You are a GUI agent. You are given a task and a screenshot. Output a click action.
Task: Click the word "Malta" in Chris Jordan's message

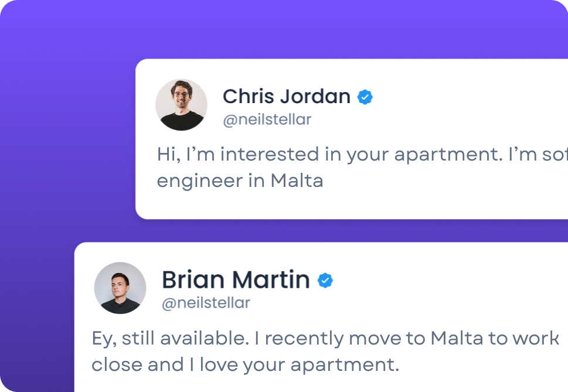pos(297,180)
